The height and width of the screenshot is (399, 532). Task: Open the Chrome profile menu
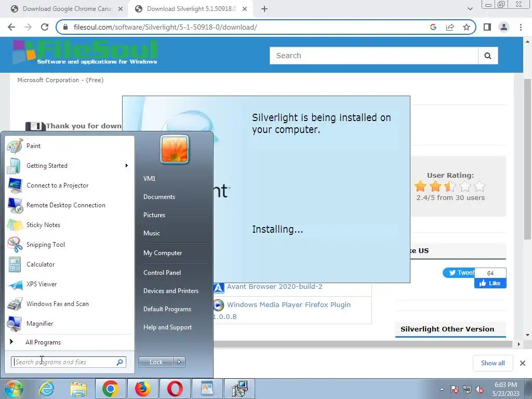pos(504,27)
